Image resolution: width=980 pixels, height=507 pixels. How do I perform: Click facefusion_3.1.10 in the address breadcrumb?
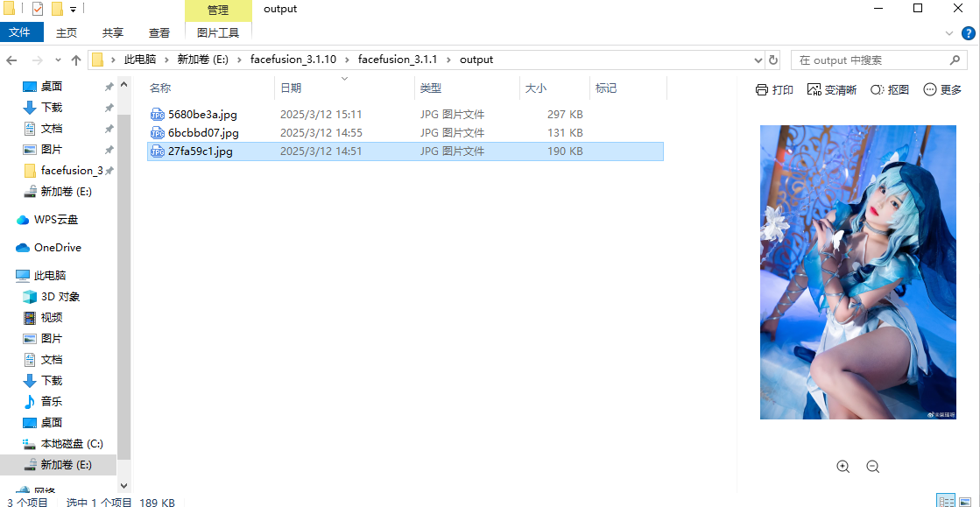click(x=293, y=60)
